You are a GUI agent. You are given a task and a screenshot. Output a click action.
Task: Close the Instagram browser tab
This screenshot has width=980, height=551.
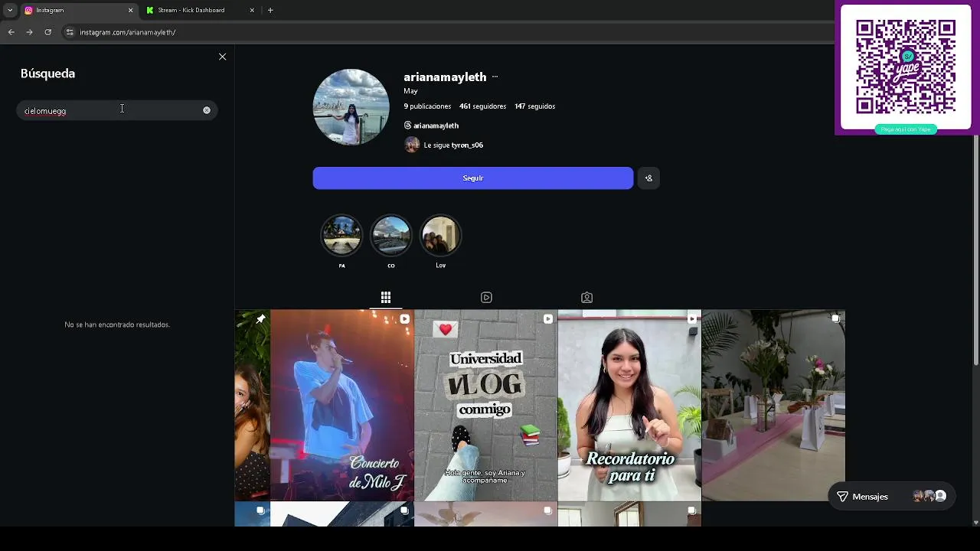click(130, 10)
